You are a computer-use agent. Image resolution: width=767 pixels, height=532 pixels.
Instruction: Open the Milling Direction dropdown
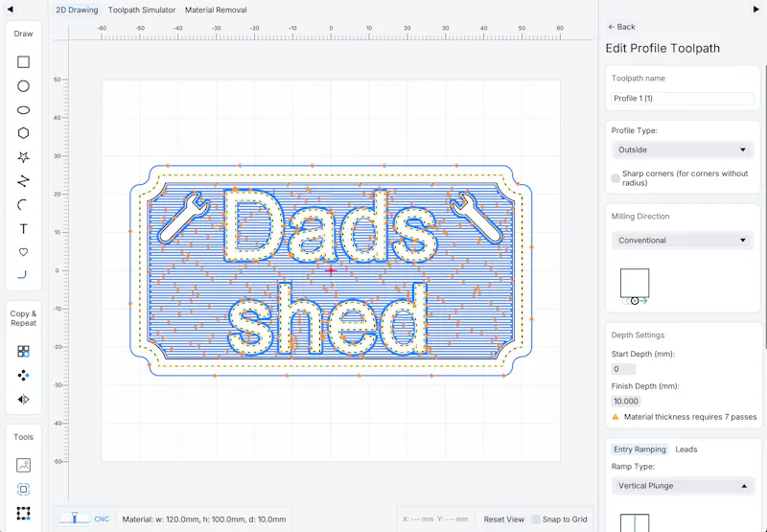[x=682, y=240]
